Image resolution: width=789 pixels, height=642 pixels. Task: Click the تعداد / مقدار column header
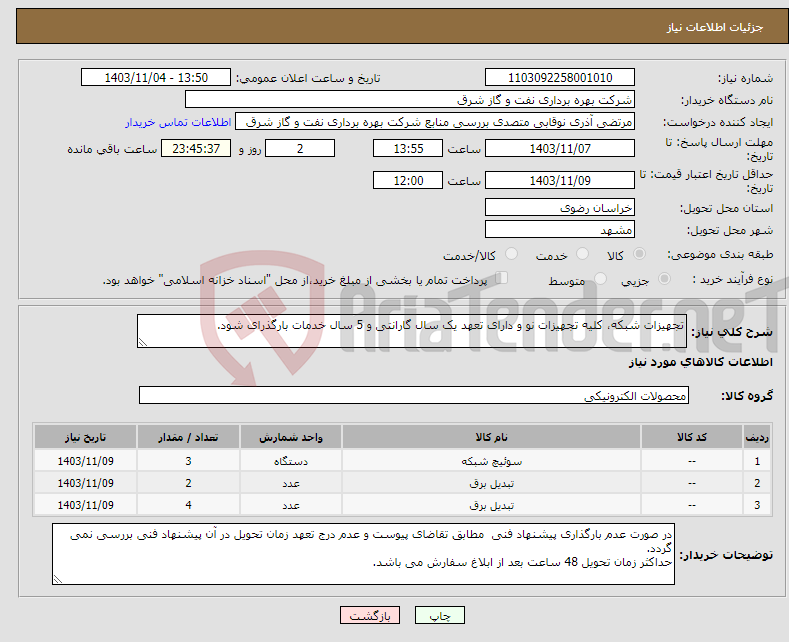click(188, 437)
